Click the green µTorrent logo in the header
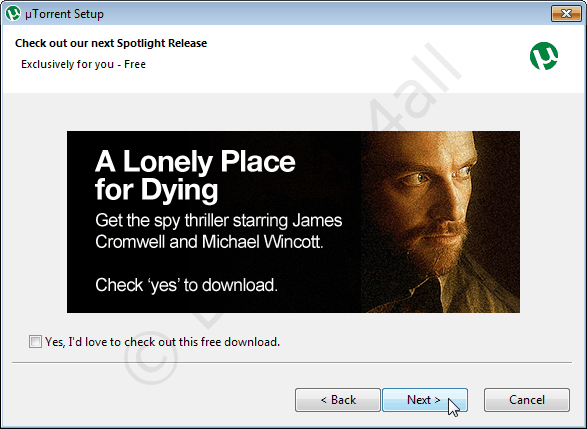587x429 pixels. coord(544,56)
